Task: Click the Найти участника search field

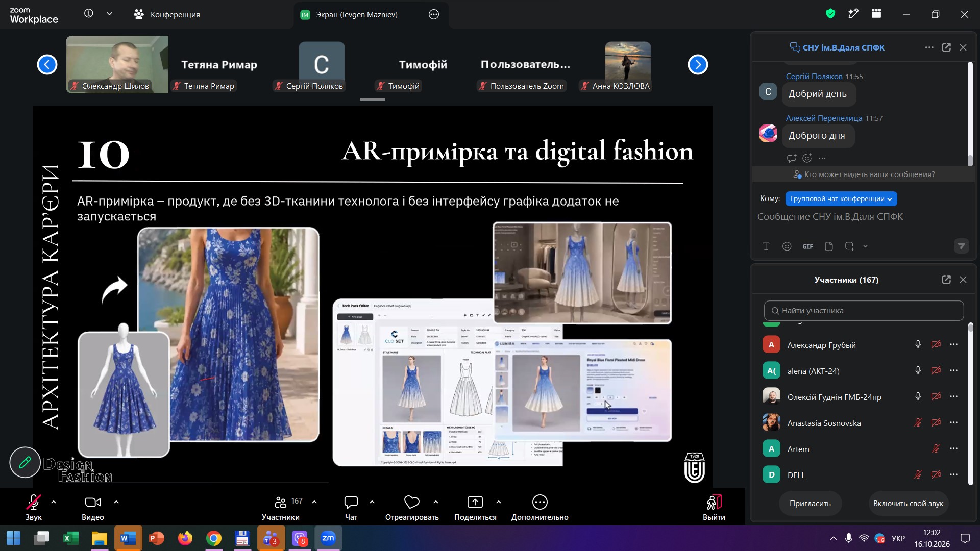Action: pyautogui.click(x=864, y=311)
